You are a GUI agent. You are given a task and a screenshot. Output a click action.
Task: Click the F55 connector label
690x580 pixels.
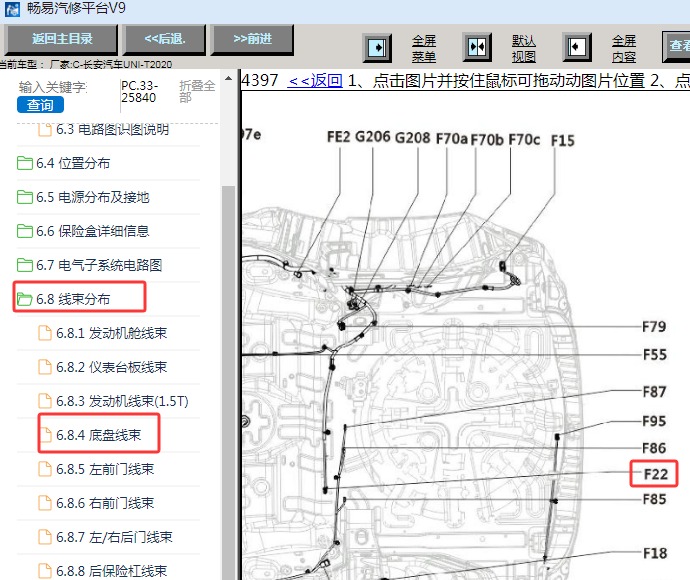[654, 355]
